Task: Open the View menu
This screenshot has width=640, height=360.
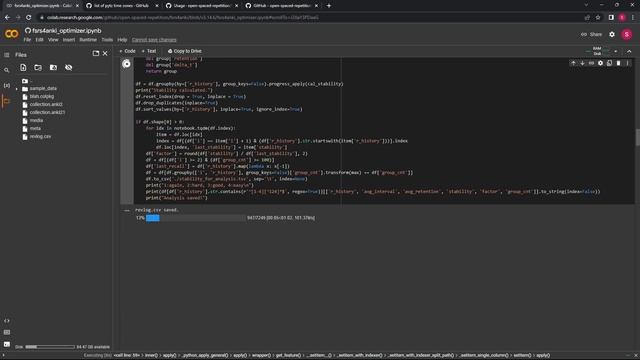Action: [53, 40]
